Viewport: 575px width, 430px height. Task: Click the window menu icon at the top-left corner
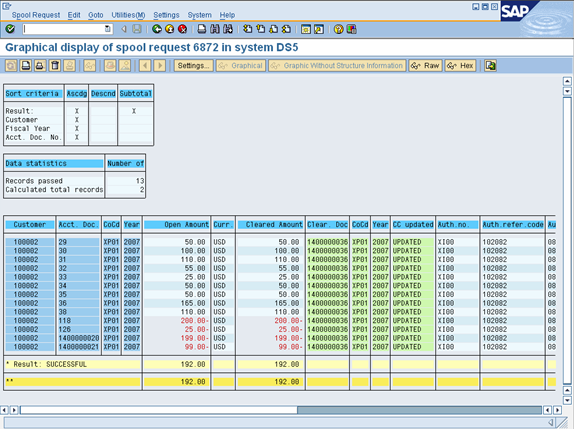point(7,6)
